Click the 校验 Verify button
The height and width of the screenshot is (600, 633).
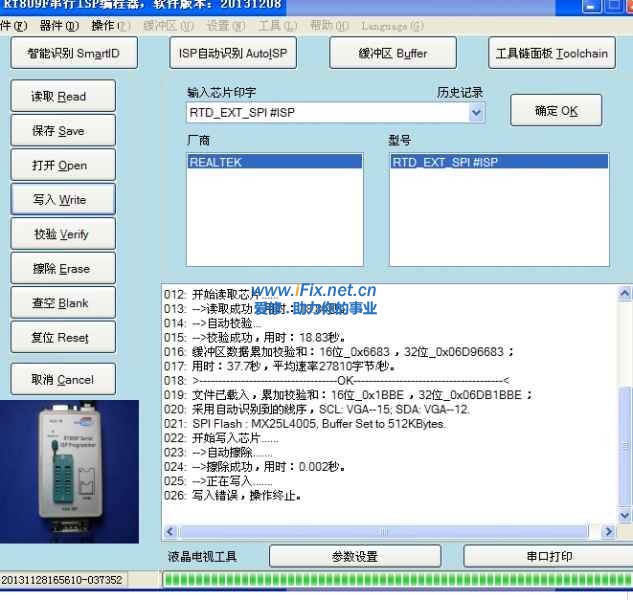click(63, 234)
